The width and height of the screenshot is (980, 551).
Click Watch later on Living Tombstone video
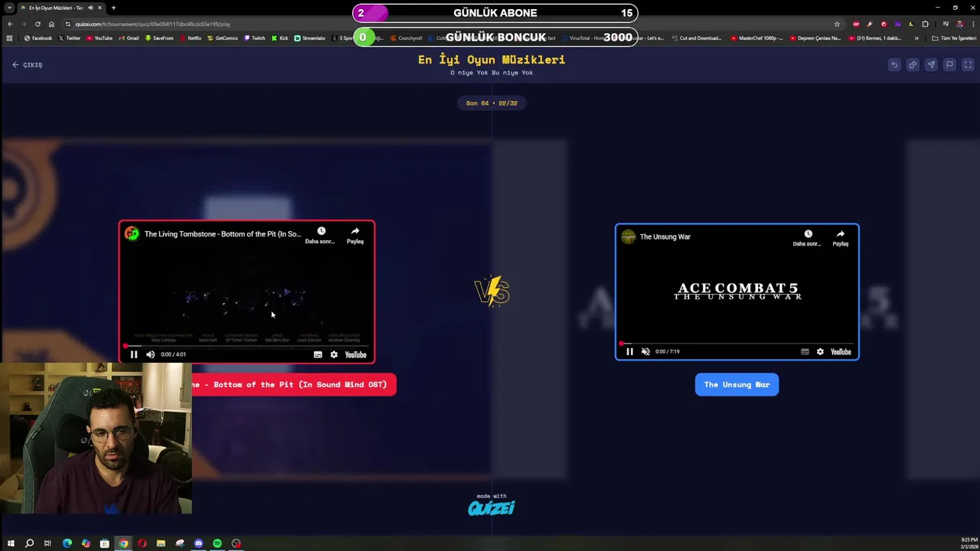[321, 235]
